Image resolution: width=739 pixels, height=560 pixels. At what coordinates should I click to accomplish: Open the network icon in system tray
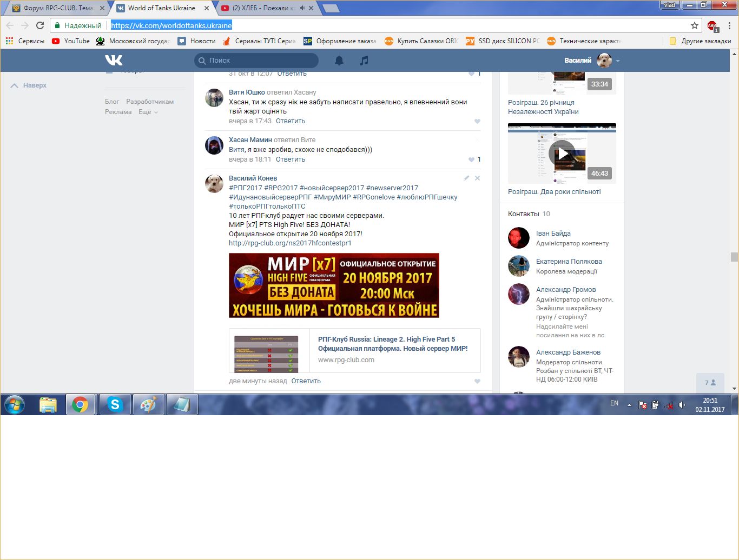(669, 405)
